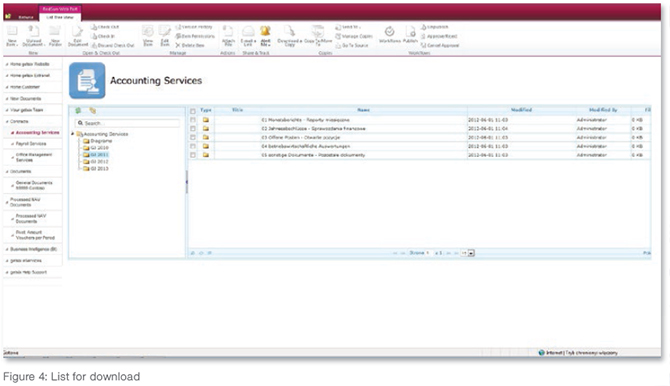Collapse the Accounting Services tree root

[x=73, y=134]
